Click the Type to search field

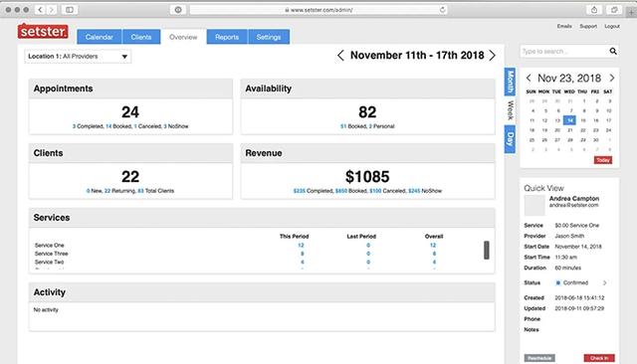click(564, 51)
